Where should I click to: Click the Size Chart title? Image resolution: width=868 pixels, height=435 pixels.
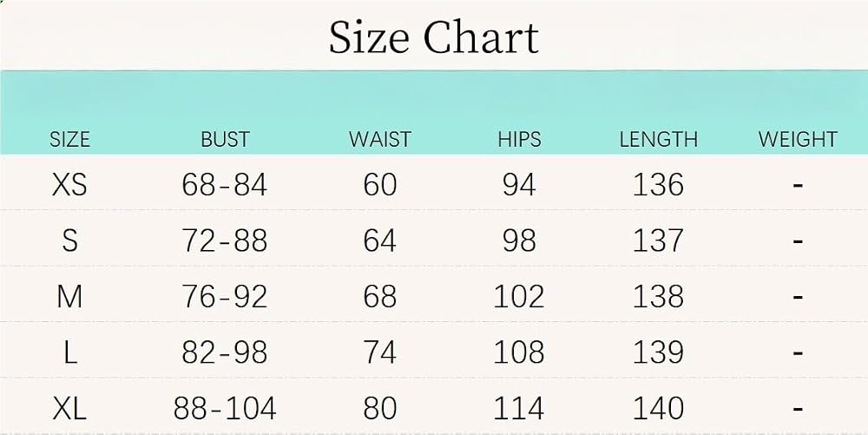433,37
